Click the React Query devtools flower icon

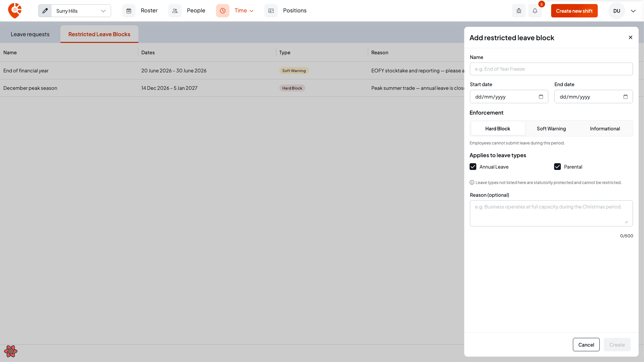[x=11, y=351]
